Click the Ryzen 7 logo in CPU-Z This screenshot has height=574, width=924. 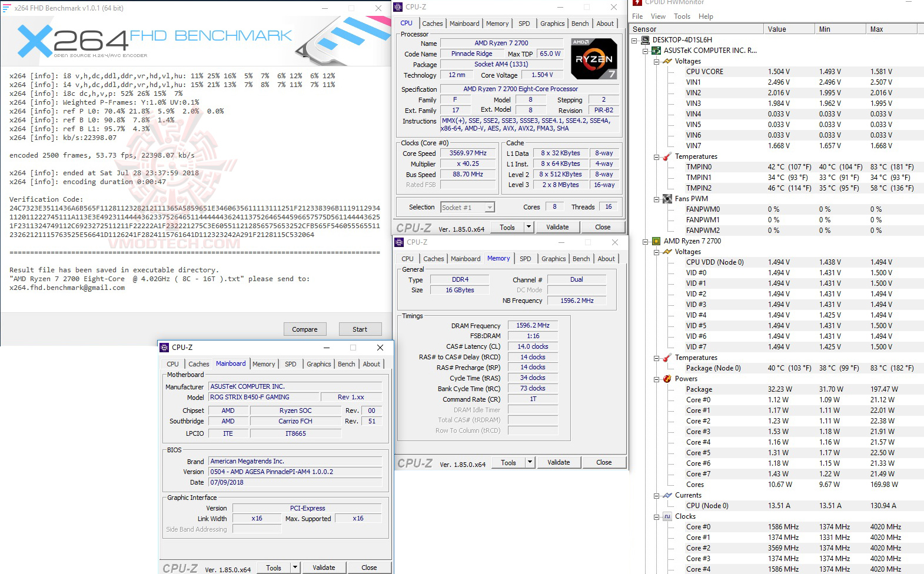594,58
